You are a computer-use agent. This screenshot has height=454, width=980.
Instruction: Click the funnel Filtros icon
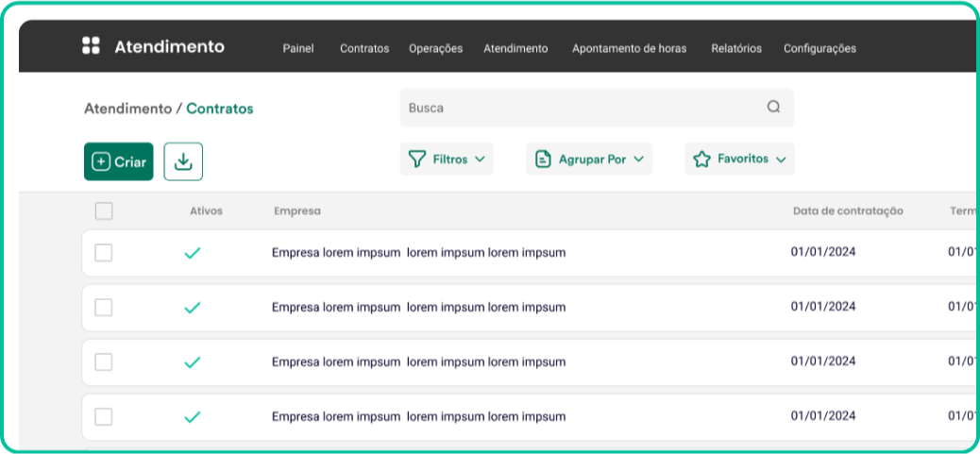[416, 160]
